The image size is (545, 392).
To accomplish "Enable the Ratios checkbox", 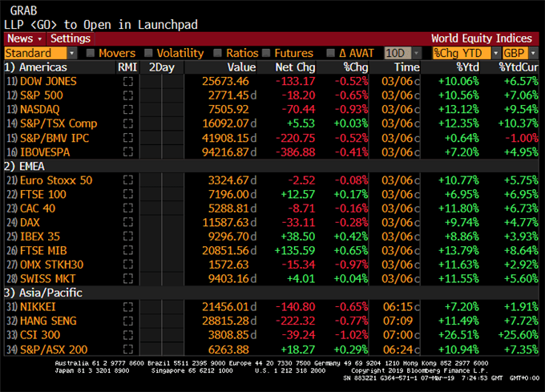I will (x=217, y=53).
